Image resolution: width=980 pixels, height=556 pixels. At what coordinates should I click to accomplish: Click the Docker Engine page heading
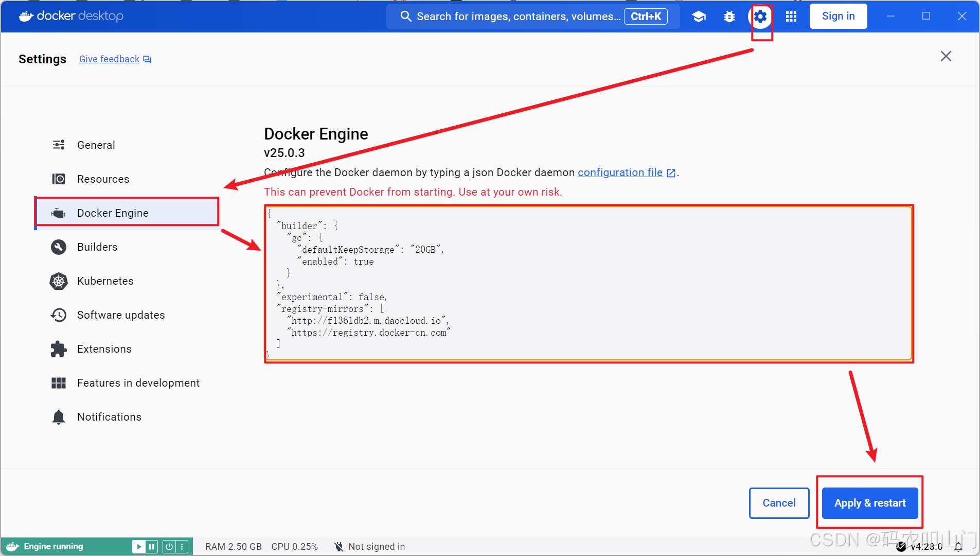316,134
